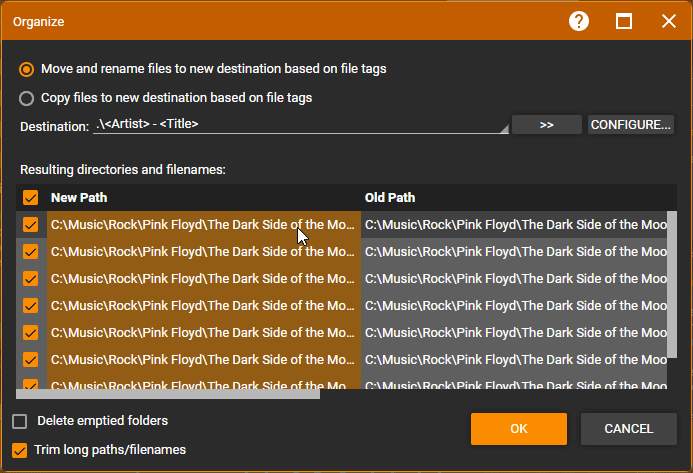The image size is (693, 473).
Task: Click the Destination path input field
Action: click(300, 125)
